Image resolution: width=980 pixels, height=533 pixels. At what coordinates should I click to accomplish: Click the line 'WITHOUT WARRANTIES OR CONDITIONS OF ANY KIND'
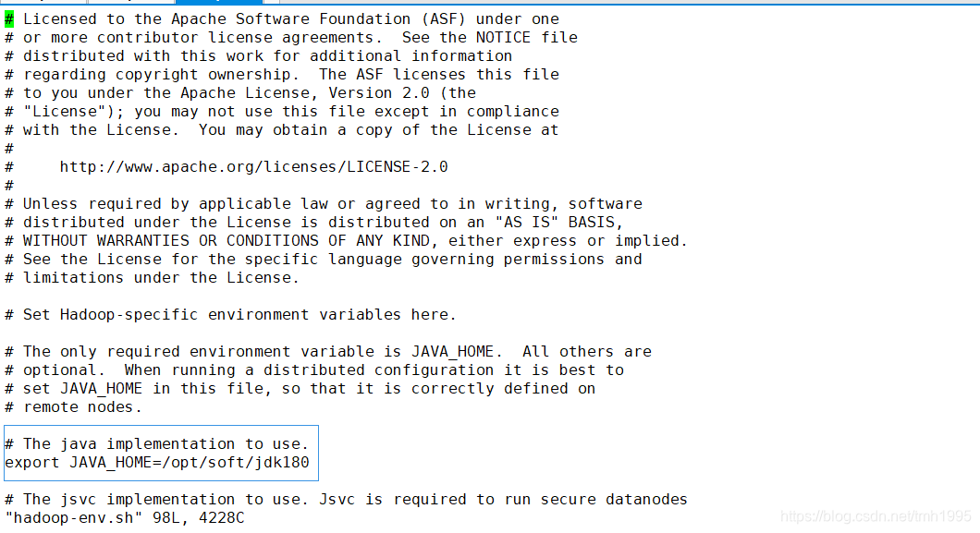click(347, 241)
